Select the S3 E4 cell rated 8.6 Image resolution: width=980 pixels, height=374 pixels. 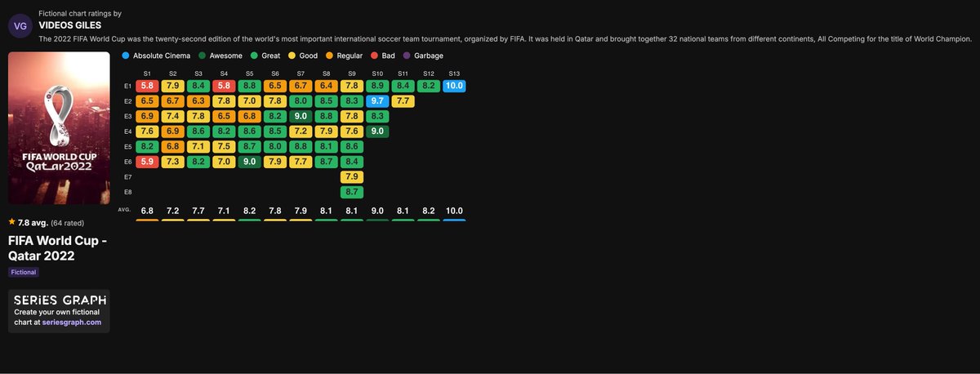click(x=198, y=131)
